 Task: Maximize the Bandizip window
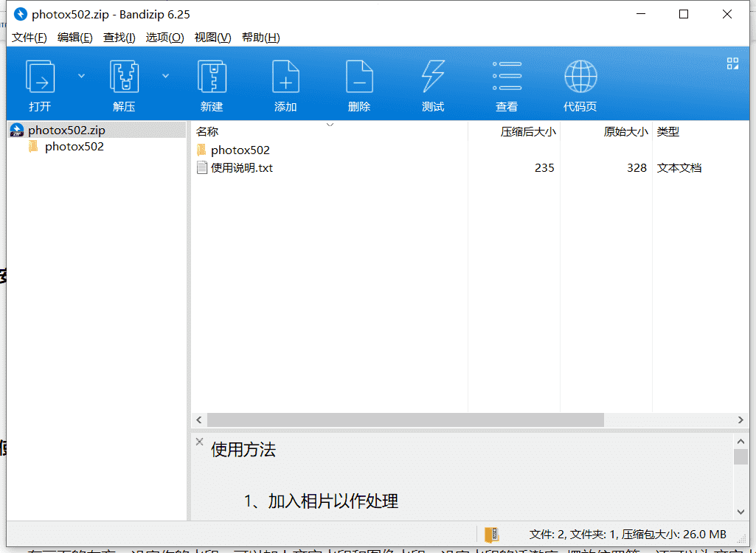coord(684,14)
